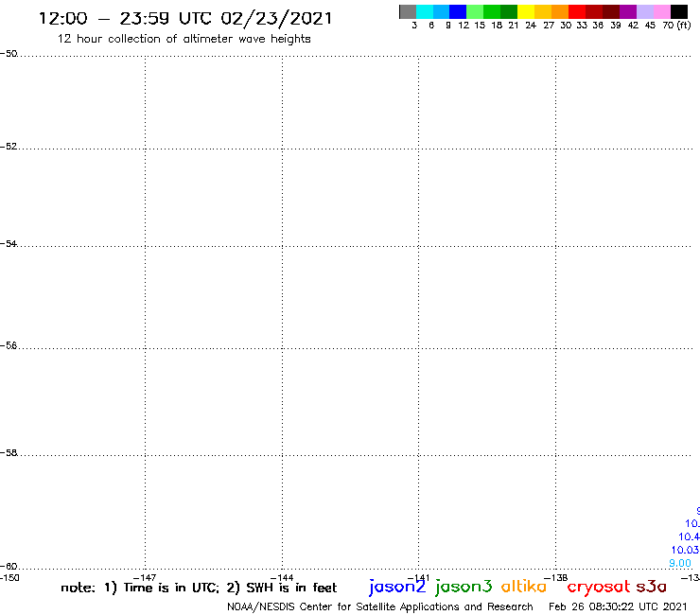The width and height of the screenshot is (700, 615).
Task: Click the longitude label '-141'
Action: pos(418,578)
